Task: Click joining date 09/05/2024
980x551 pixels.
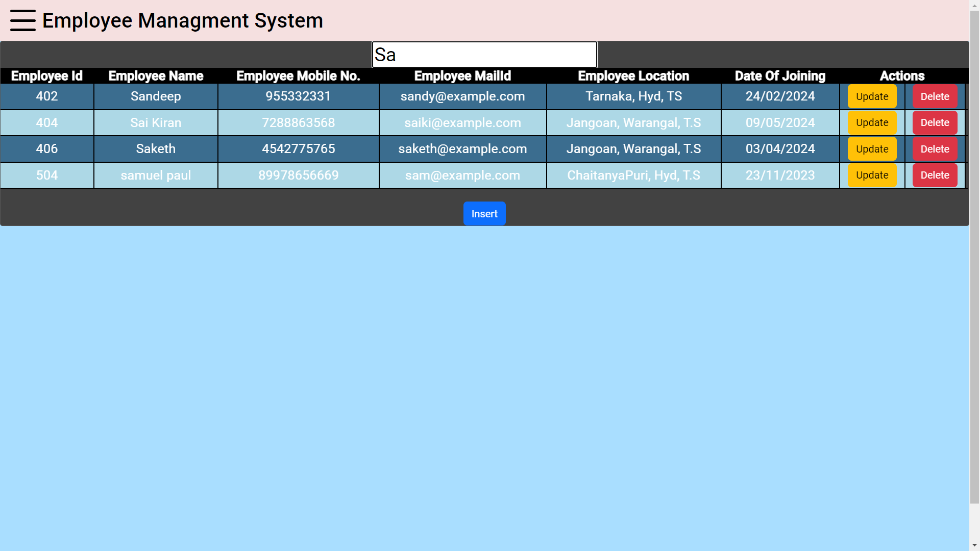Action: click(780, 122)
